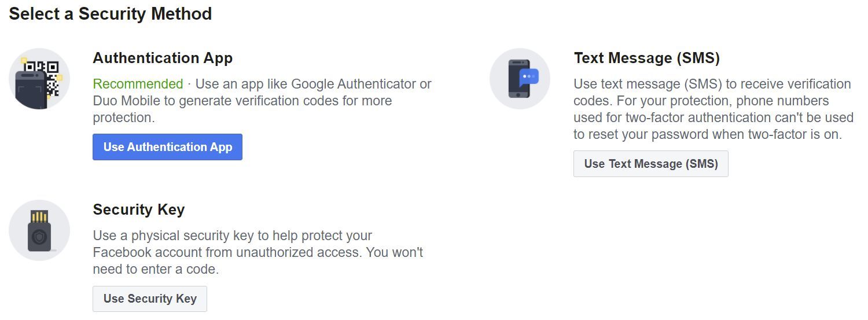Image resolution: width=868 pixels, height=320 pixels.
Task: Click the Authentication App QR code icon
Action: pos(39,79)
